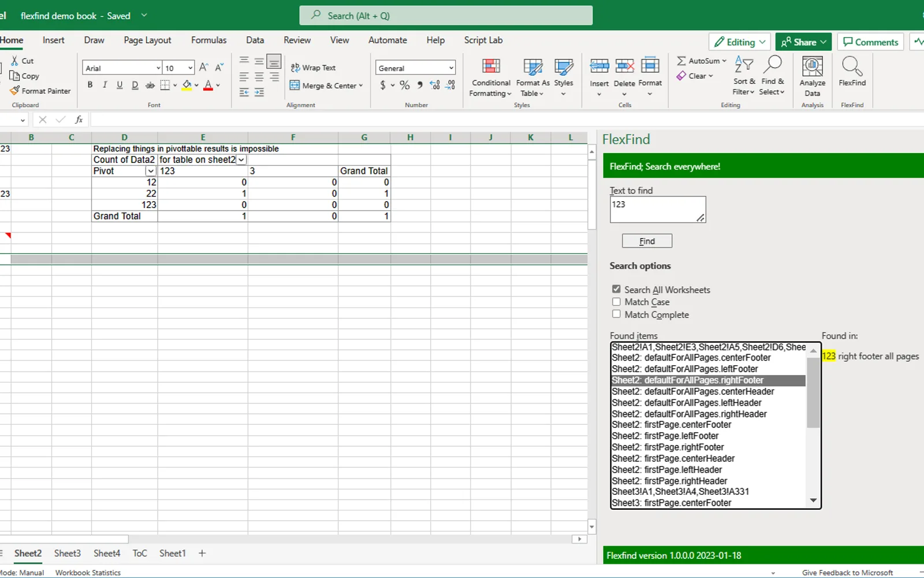The image size is (924, 578).
Task: Open the Comments pane
Action: [870, 42]
